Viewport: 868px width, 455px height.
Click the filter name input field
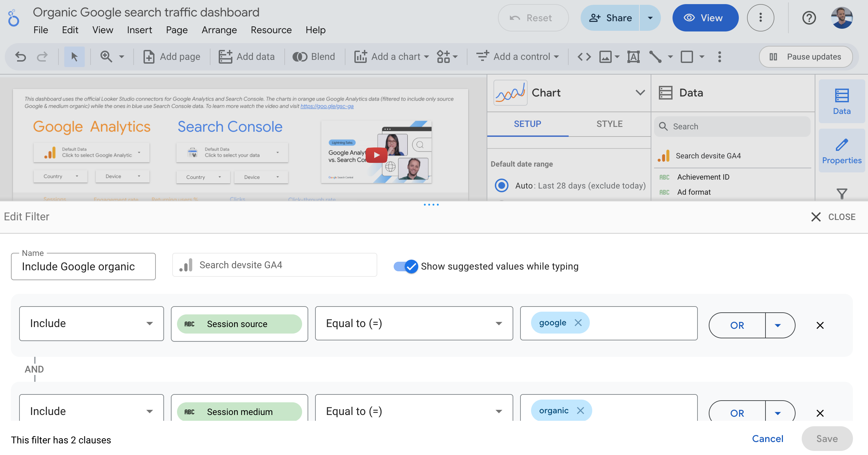click(83, 266)
